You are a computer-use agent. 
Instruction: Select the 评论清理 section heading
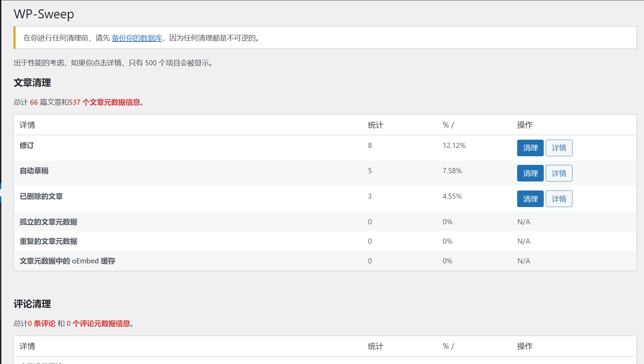pyautogui.click(x=32, y=304)
